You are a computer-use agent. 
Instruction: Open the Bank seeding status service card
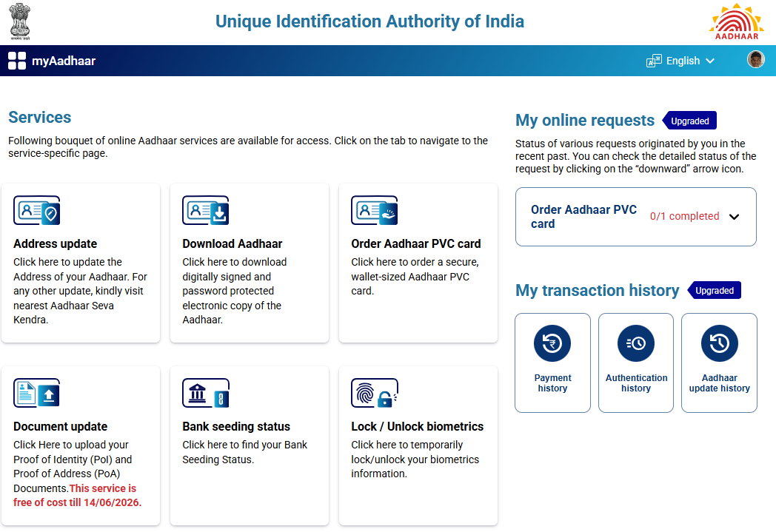coord(249,444)
